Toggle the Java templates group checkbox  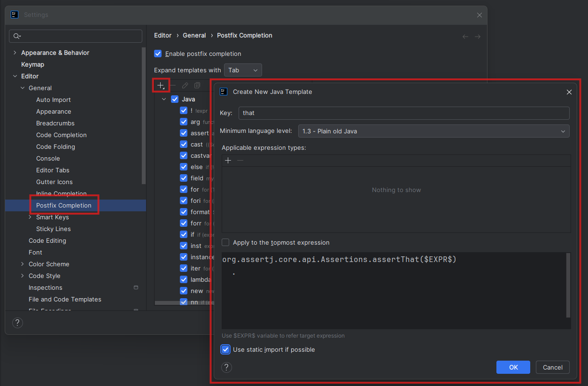click(x=175, y=99)
